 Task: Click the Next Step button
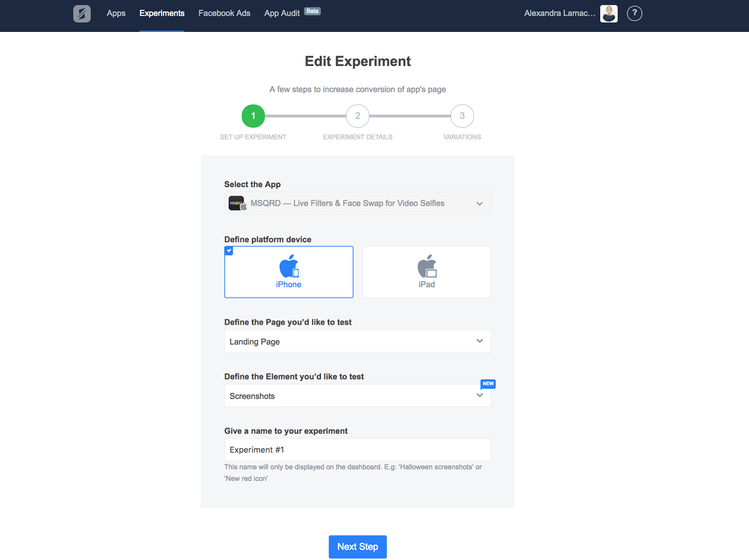tap(358, 546)
